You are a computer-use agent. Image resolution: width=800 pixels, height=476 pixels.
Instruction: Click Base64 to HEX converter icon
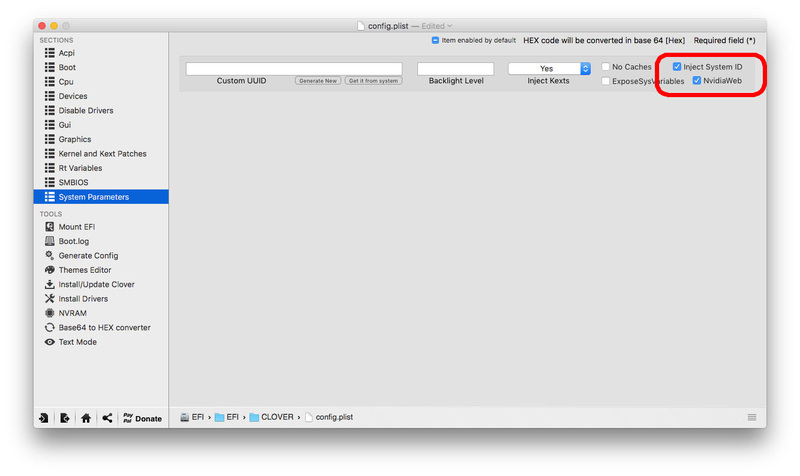(x=49, y=327)
